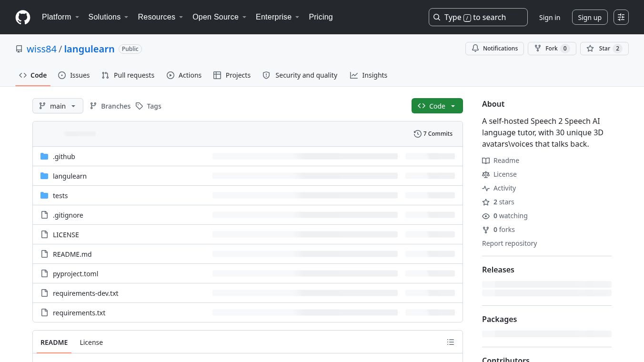
Task: Open the .github folder name
Action: coord(64,157)
